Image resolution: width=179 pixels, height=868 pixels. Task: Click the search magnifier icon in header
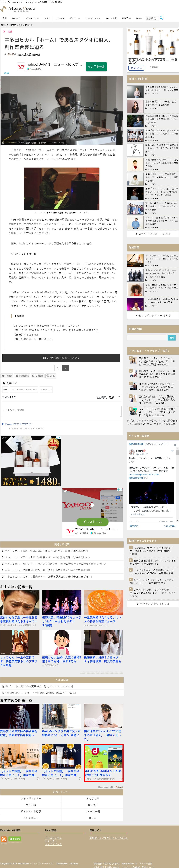click(x=161, y=18)
